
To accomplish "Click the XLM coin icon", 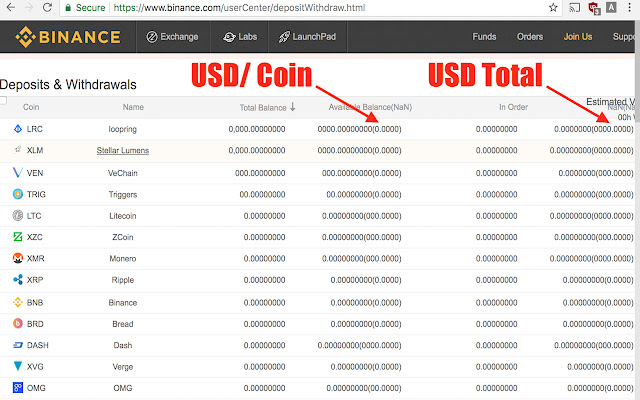I will click(18, 150).
